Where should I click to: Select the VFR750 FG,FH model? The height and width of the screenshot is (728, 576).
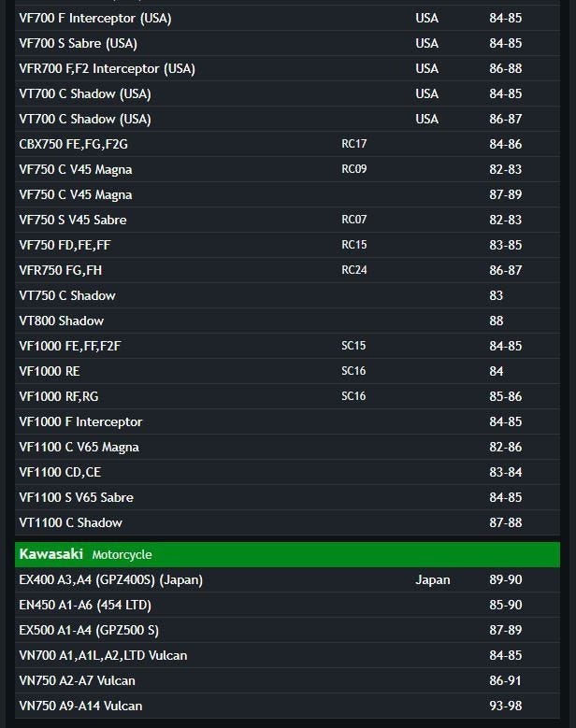61,270
